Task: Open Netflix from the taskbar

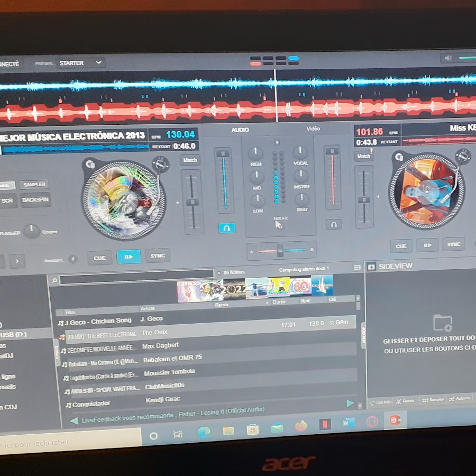Action: pyautogui.click(x=325, y=424)
